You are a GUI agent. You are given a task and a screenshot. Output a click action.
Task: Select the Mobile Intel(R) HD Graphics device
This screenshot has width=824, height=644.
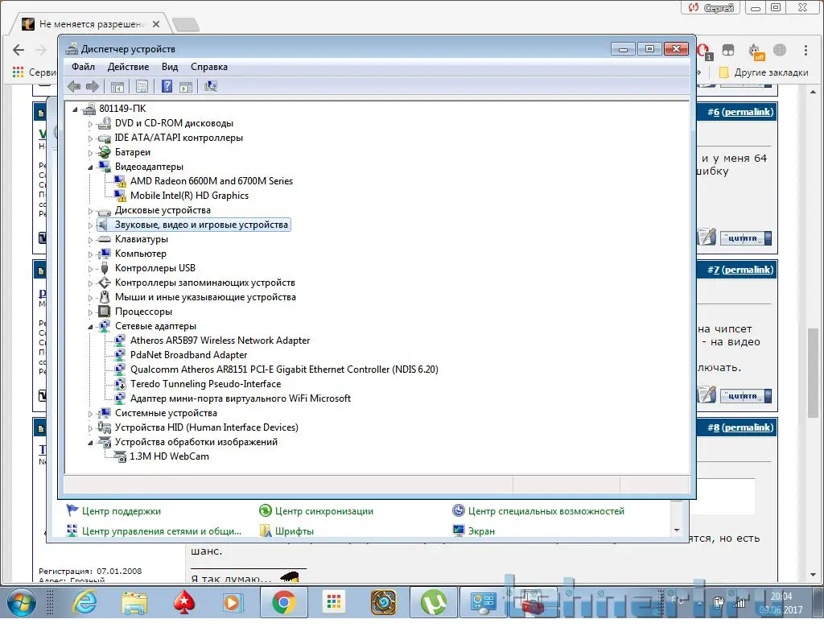tap(189, 196)
